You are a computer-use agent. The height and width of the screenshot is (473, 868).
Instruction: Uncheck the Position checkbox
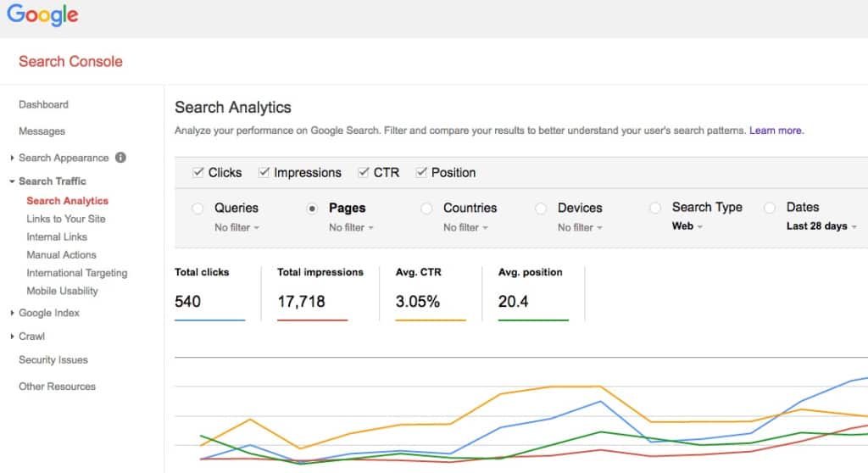point(421,172)
